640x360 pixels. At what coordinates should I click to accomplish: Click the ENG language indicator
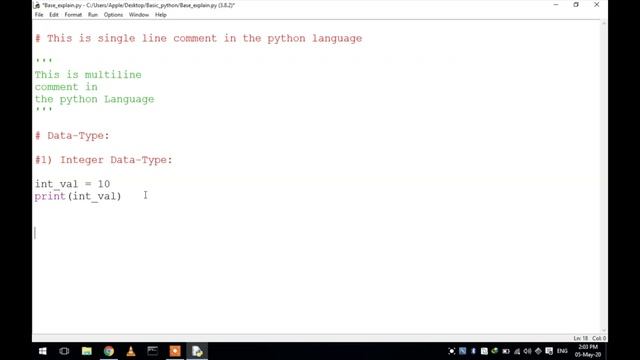(x=562, y=351)
